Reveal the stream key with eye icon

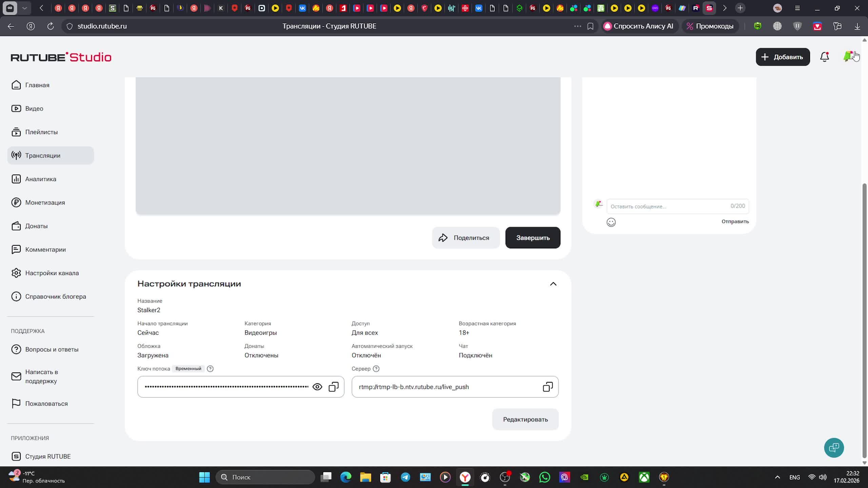coord(317,387)
